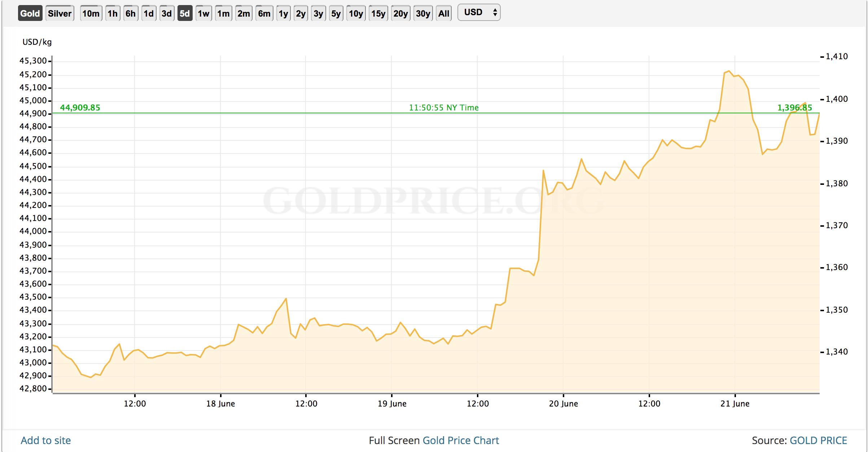This screenshot has height=452, width=868.
Task: Switch chart to Silver
Action: coord(60,13)
